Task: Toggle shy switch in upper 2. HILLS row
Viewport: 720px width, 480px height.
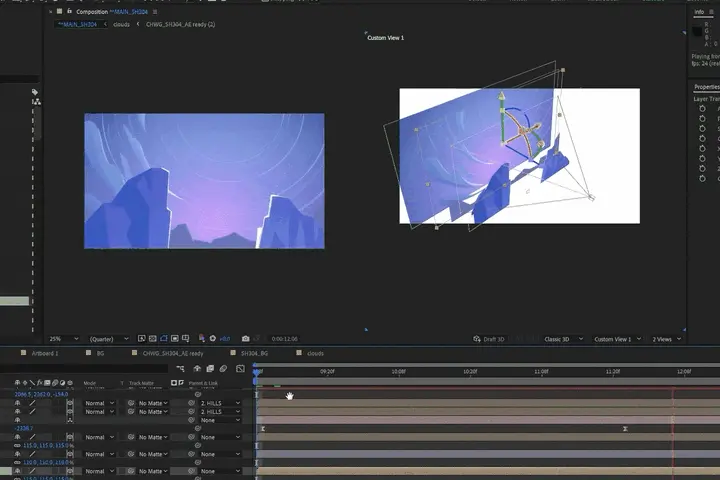Action: coord(17,403)
